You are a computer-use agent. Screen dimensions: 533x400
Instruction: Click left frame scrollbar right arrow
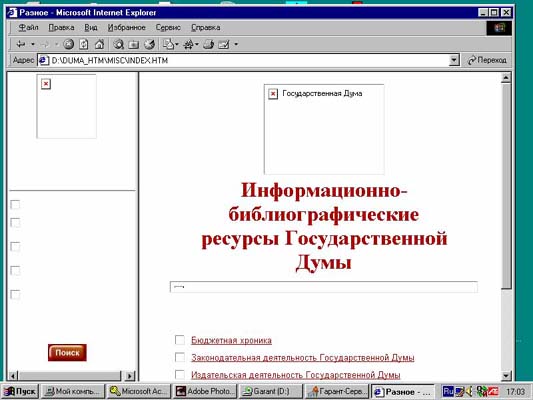130,376
